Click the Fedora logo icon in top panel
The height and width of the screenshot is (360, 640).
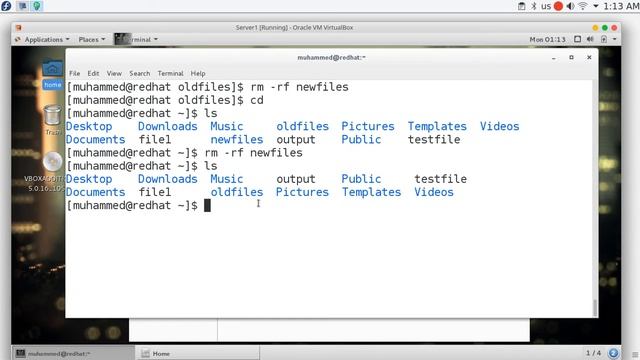(x=6, y=6)
